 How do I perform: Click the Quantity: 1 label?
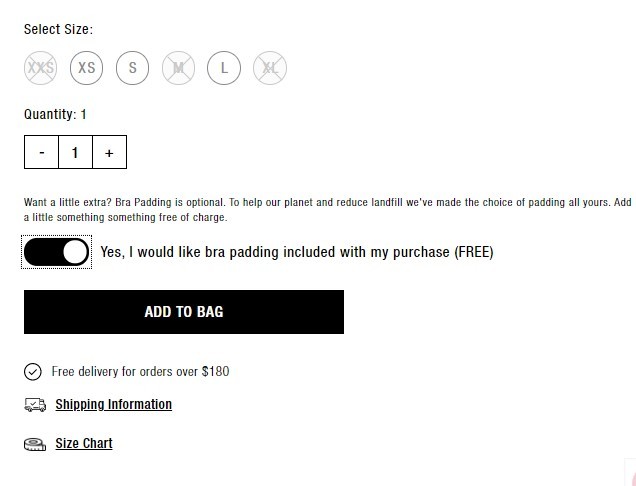coord(55,114)
